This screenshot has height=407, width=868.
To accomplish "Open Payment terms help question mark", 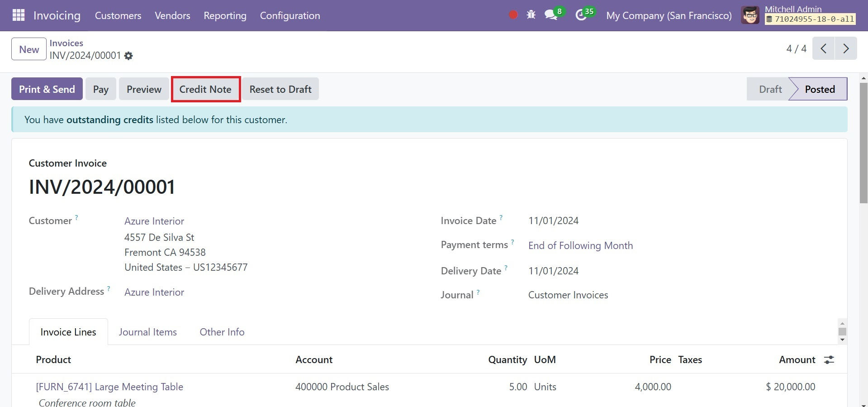I will [x=512, y=242].
